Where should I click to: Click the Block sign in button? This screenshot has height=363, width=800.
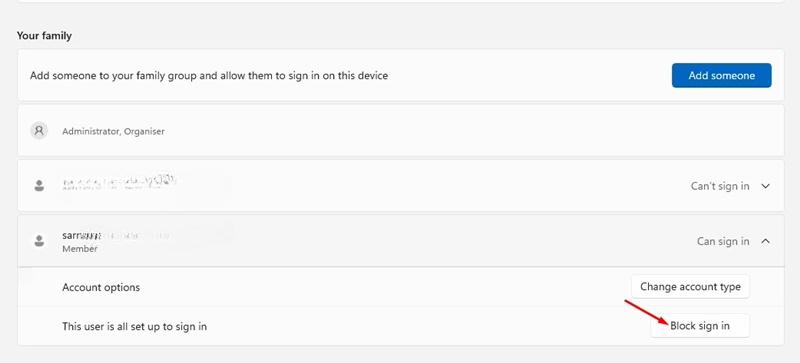point(700,325)
